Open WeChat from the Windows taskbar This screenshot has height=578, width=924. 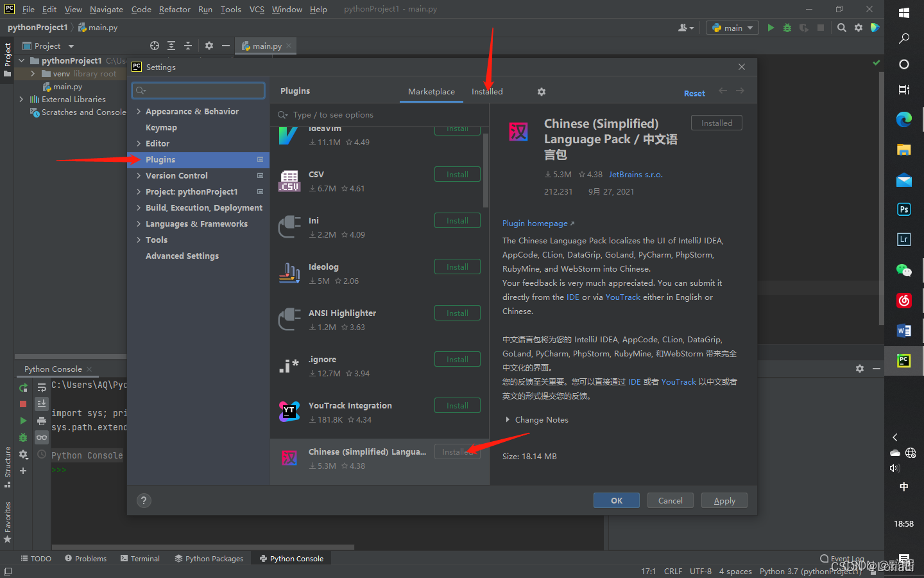pyautogui.click(x=904, y=270)
